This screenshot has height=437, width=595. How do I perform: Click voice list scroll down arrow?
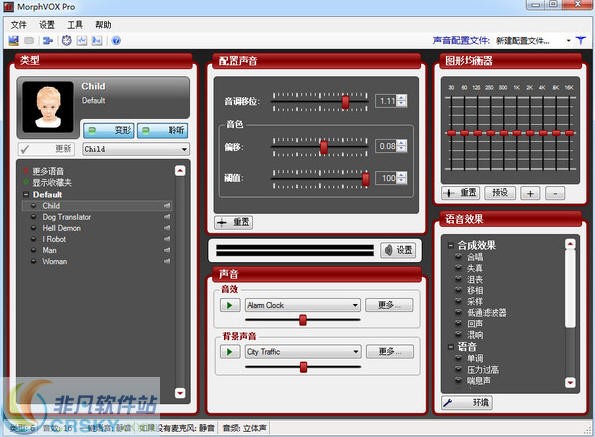180,393
